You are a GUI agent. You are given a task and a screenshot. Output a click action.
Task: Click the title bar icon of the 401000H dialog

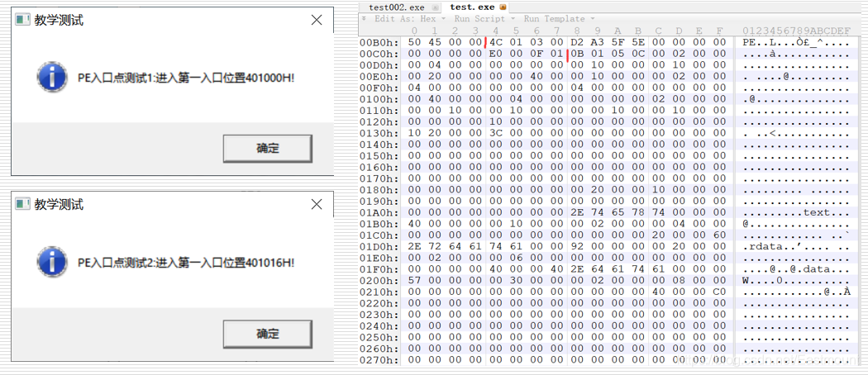[x=22, y=20]
